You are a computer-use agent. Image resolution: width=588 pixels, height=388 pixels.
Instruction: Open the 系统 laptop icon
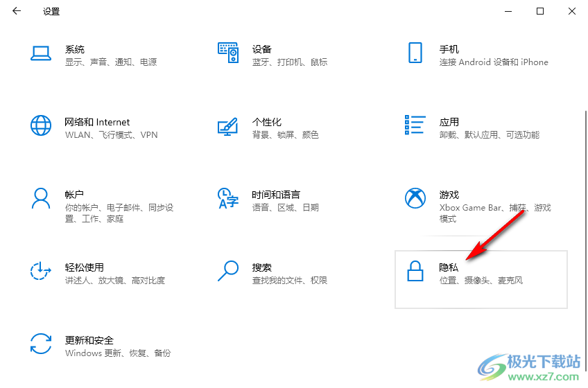click(x=41, y=53)
